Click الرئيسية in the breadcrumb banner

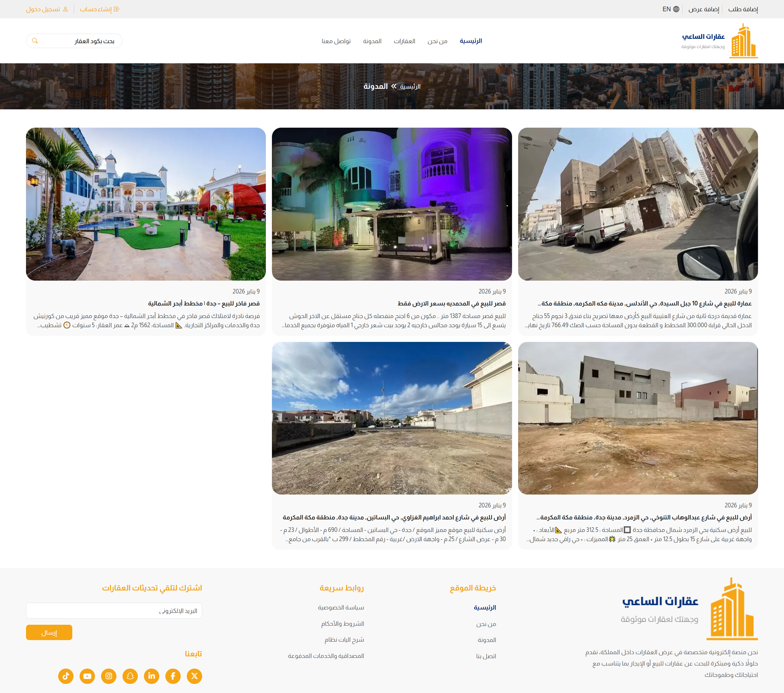410,87
